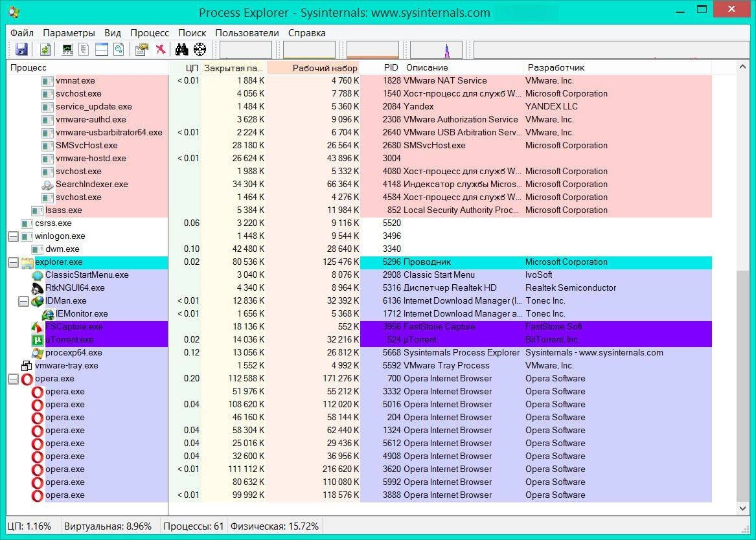Select the vmnat.exe process row
Viewport: 756px width, 540px height.
[x=359, y=81]
